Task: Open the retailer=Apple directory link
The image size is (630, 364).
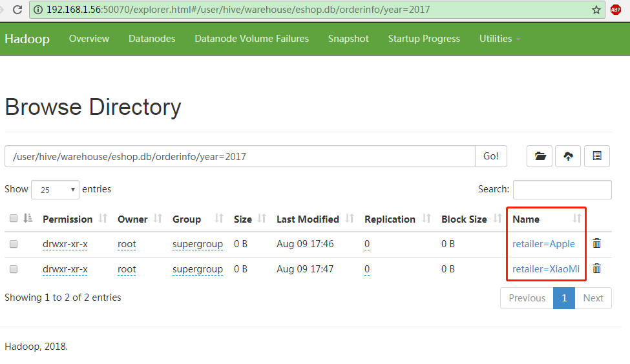Action: coord(543,244)
